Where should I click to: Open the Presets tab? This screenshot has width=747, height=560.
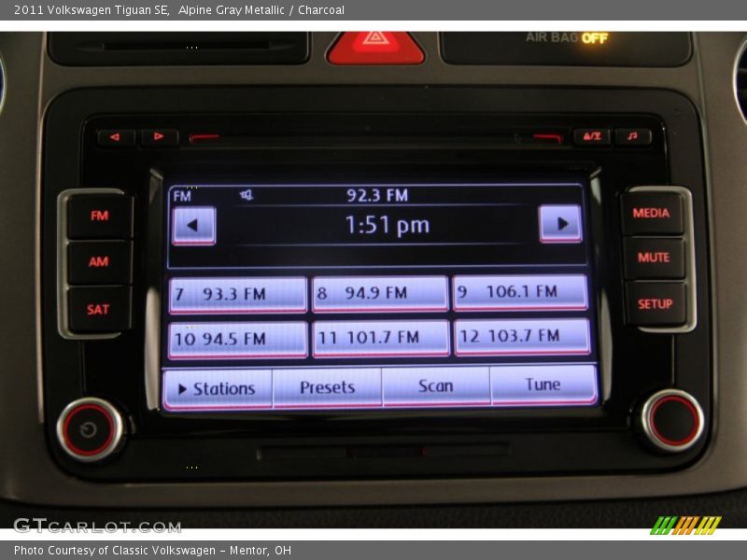328,387
